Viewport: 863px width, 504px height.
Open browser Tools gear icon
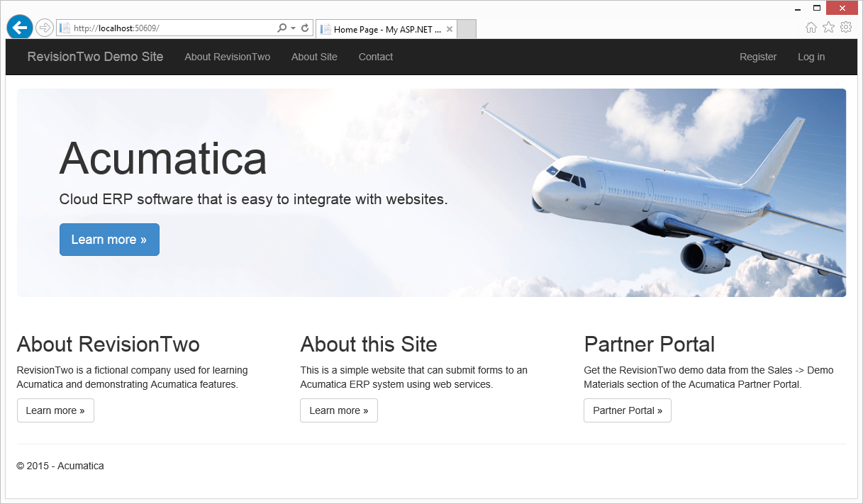click(x=846, y=28)
